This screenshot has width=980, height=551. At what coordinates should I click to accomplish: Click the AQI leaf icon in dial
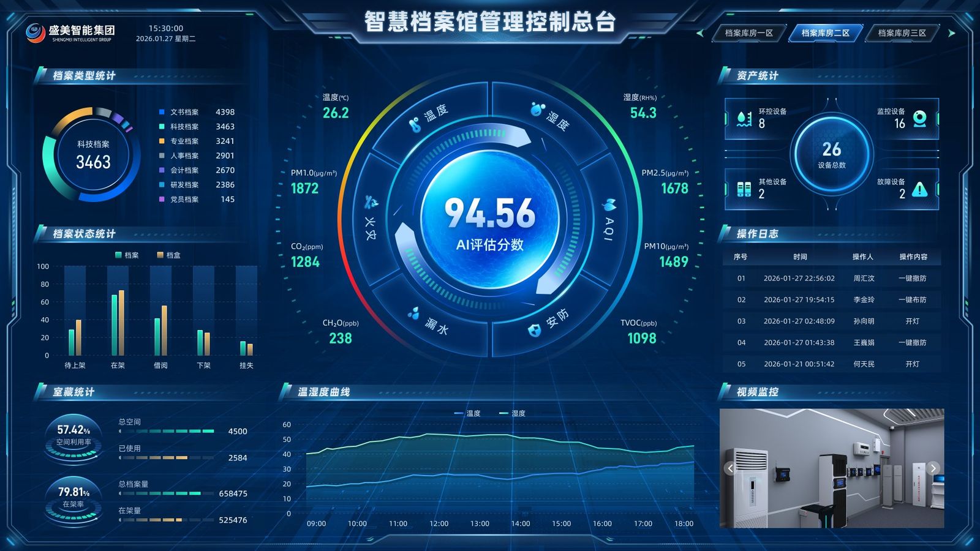[609, 204]
